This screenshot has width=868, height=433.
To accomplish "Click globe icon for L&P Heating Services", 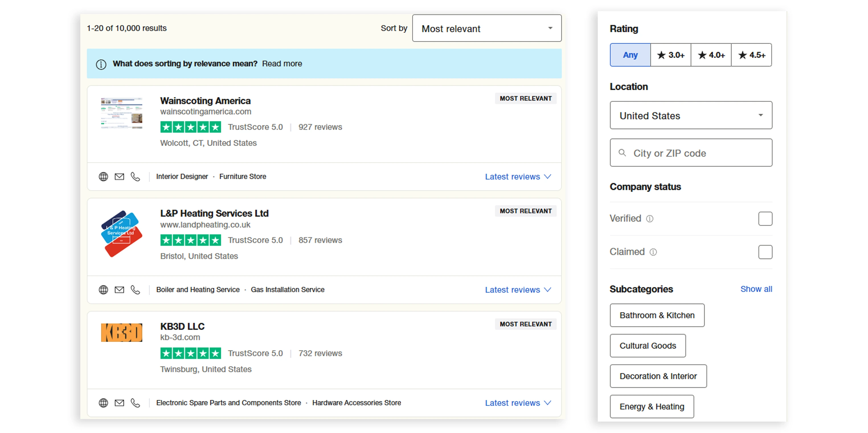I will point(103,289).
